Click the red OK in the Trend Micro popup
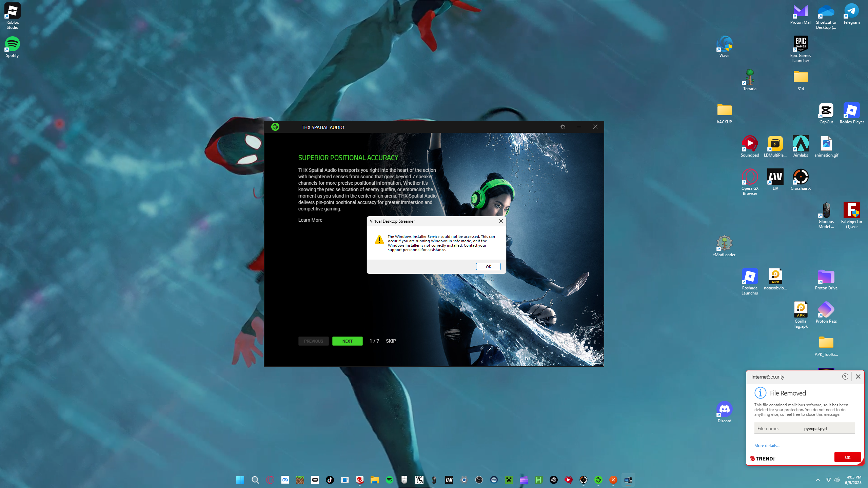Image resolution: width=868 pixels, height=488 pixels. [x=847, y=457]
